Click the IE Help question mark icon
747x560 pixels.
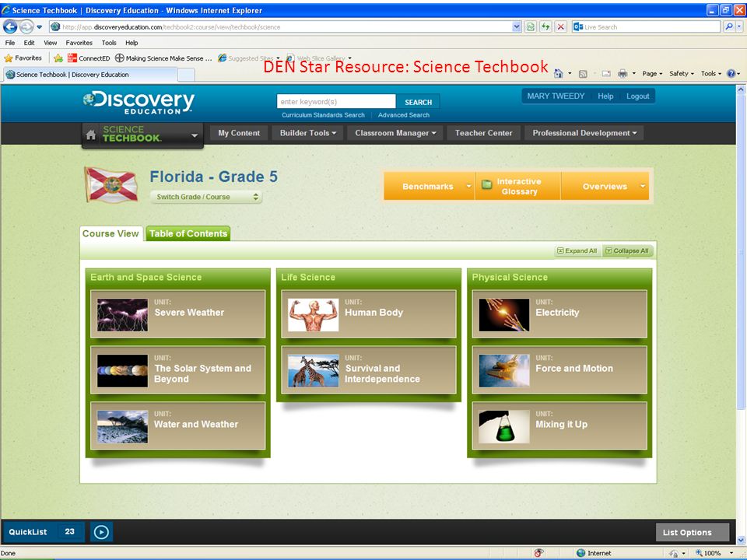(731, 73)
